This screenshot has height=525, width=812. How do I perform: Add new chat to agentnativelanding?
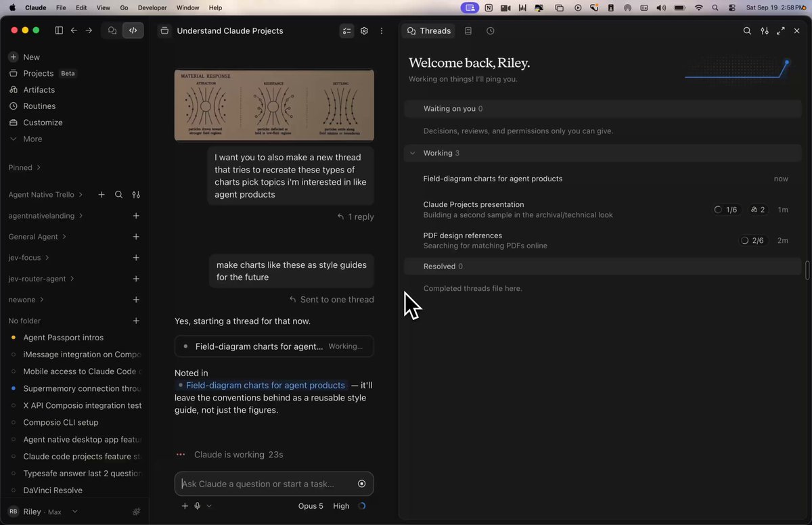(x=136, y=216)
